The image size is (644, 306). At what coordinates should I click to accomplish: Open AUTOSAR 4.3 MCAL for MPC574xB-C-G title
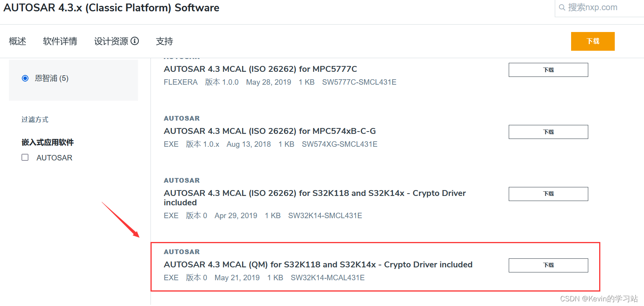[270, 131]
